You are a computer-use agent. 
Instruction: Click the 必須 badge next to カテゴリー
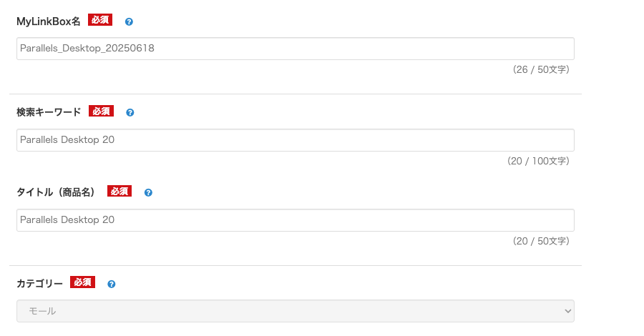coord(82,282)
